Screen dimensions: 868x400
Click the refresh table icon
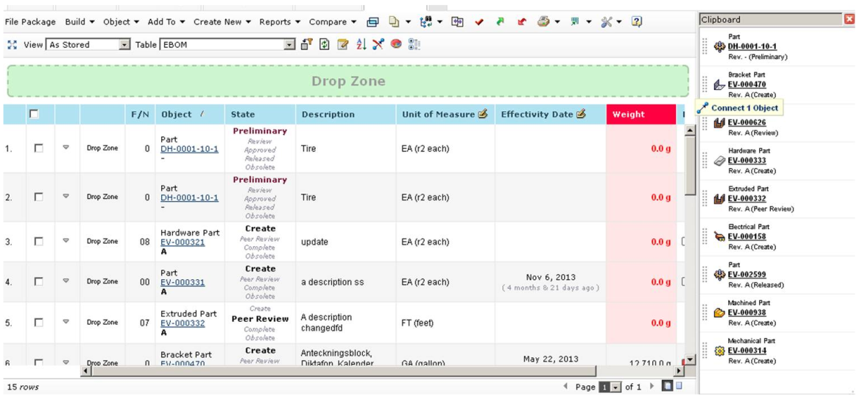[x=324, y=45]
